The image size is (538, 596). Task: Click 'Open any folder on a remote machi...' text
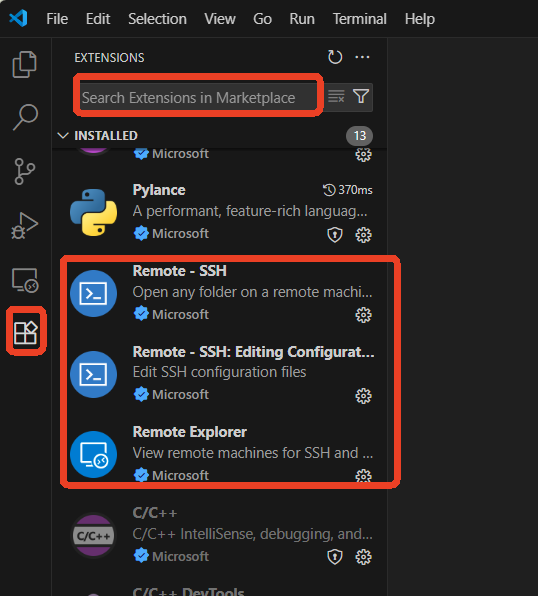252,292
